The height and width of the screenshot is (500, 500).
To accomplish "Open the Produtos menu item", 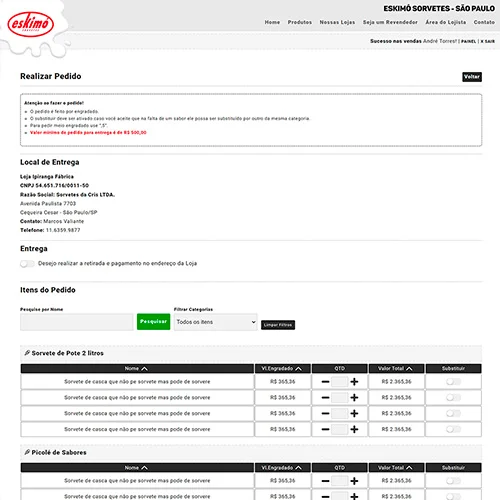I will pyautogui.click(x=300, y=22).
